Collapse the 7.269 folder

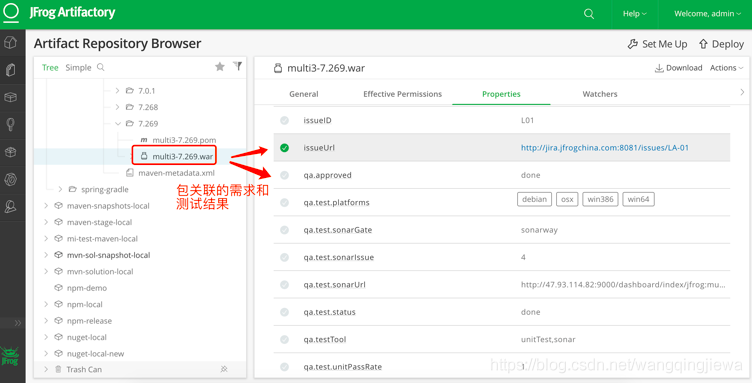[x=118, y=124]
